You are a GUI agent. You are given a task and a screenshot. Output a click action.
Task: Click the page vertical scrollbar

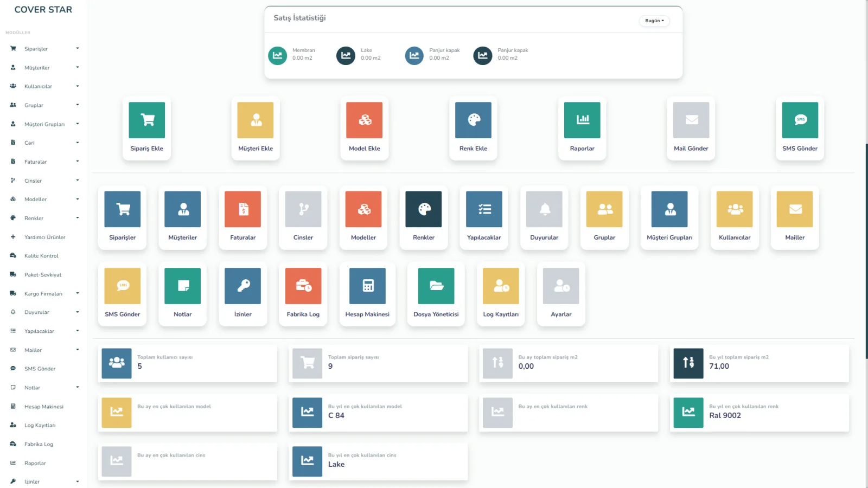pos(866,249)
